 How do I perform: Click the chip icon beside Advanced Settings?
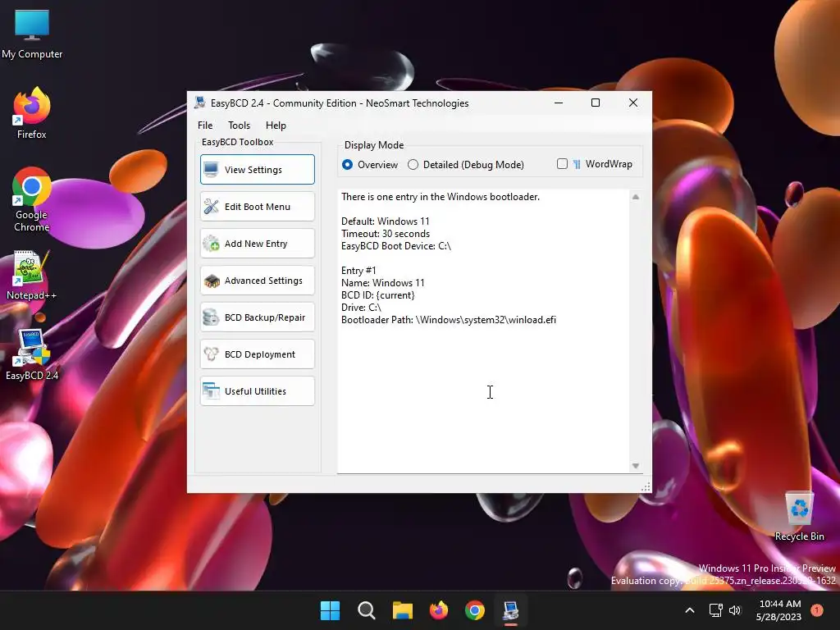point(212,281)
